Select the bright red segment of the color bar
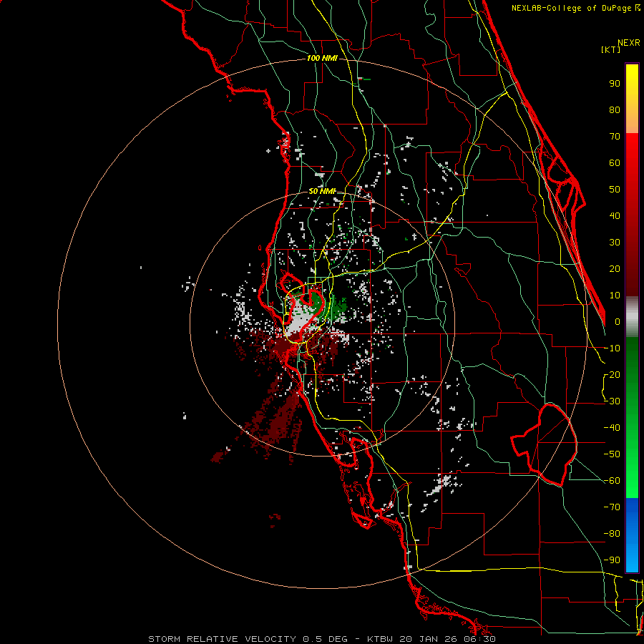644x644 pixels. coord(632,161)
